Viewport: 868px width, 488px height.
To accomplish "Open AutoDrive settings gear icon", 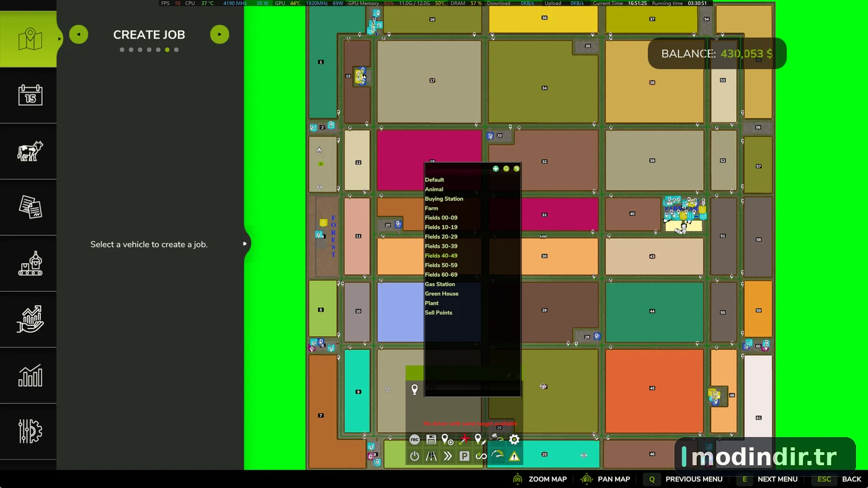I will pyautogui.click(x=514, y=440).
